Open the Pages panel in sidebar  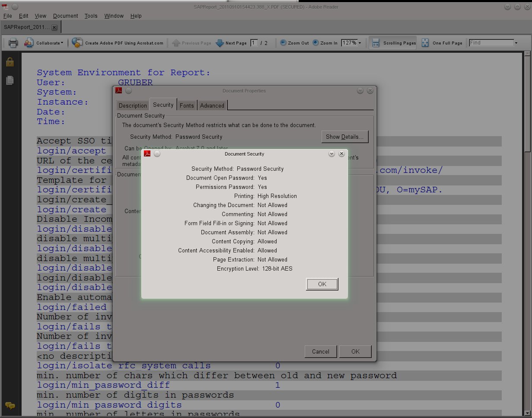10,80
